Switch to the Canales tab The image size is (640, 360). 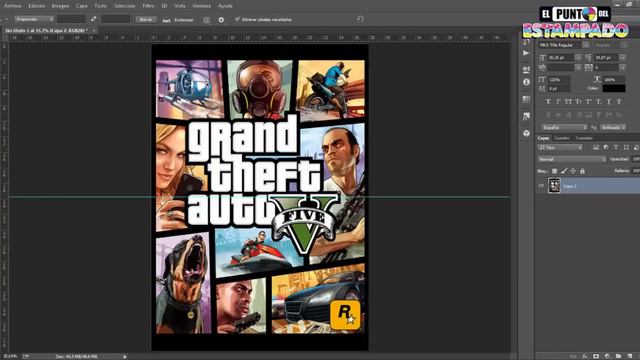(562, 138)
